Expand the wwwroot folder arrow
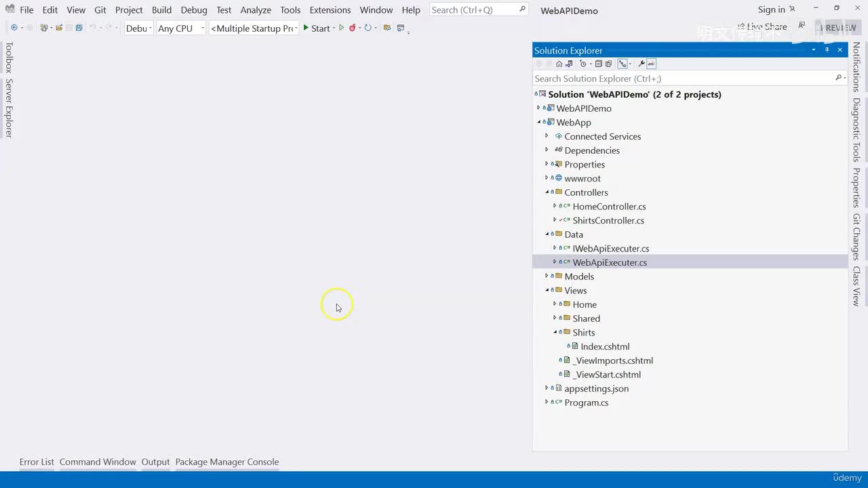The width and height of the screenshot is (868, 488). [547, 178]
